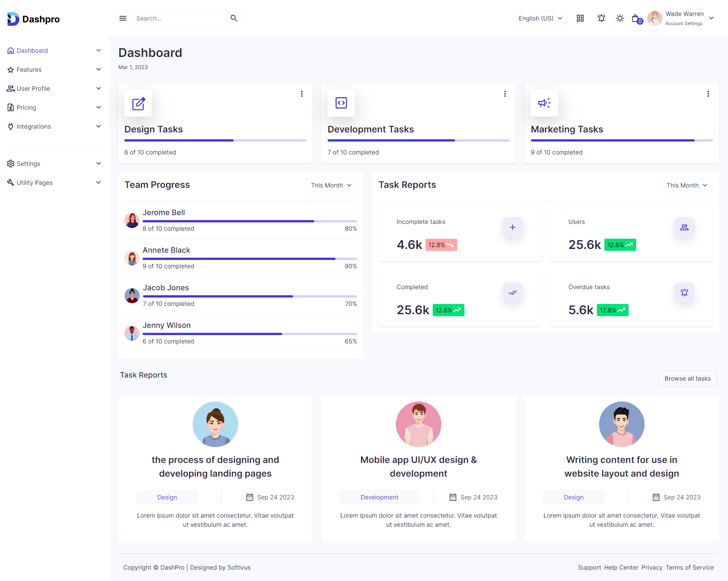Image resolution: width=728 pixels, height=581 pixels.
Task: Click the search magnifier icon
Action: pyautogui.click(x=234, y=18)
